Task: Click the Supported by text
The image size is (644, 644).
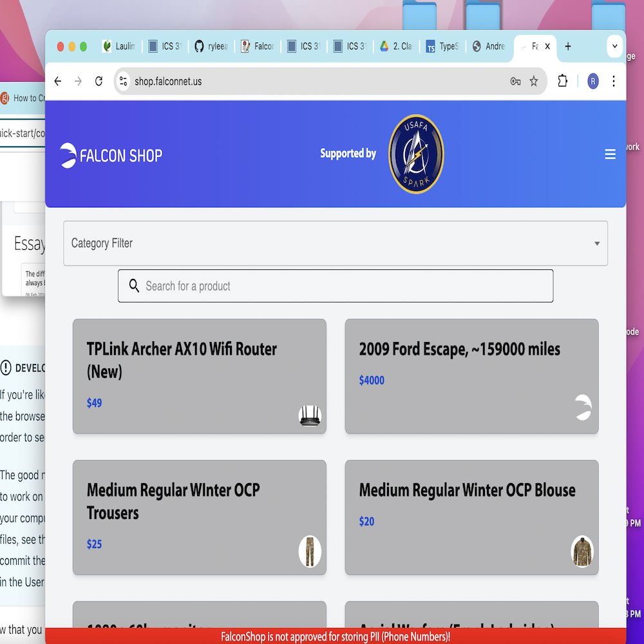Action: (x=348, y=154)
